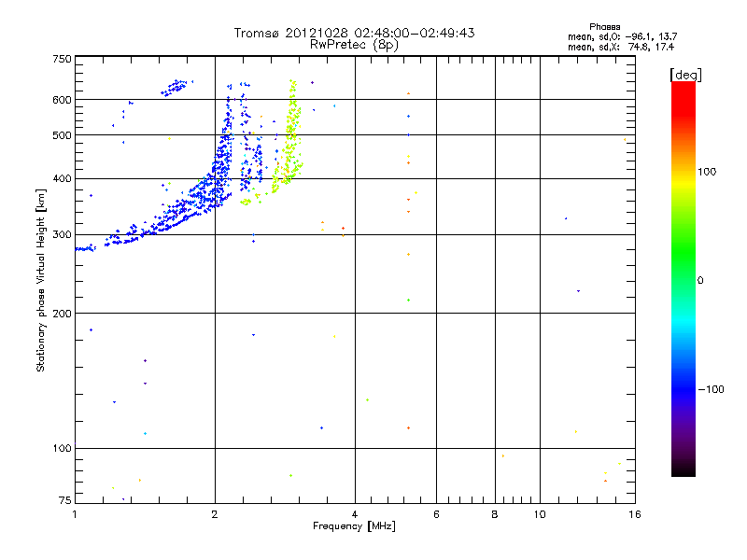Click the 16 tick label on the frequency axis
Screen dimensions: 747x560
coord(633,515)
